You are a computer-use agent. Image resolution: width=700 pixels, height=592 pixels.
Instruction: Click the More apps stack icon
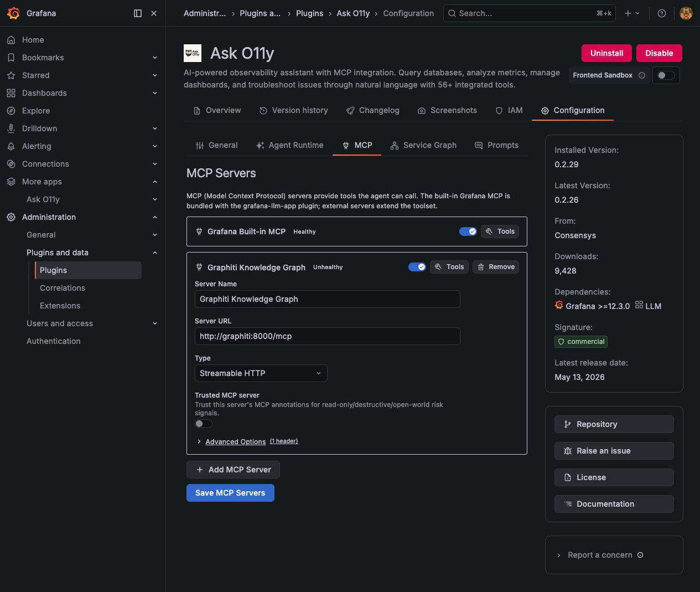pyautogui.click(x=11, y=182)
